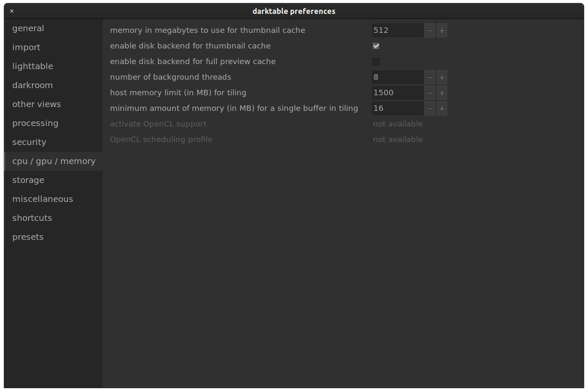The image size is (588, 392).
Task: Open the lighttable settings tab
Action: tap(54, 66)
